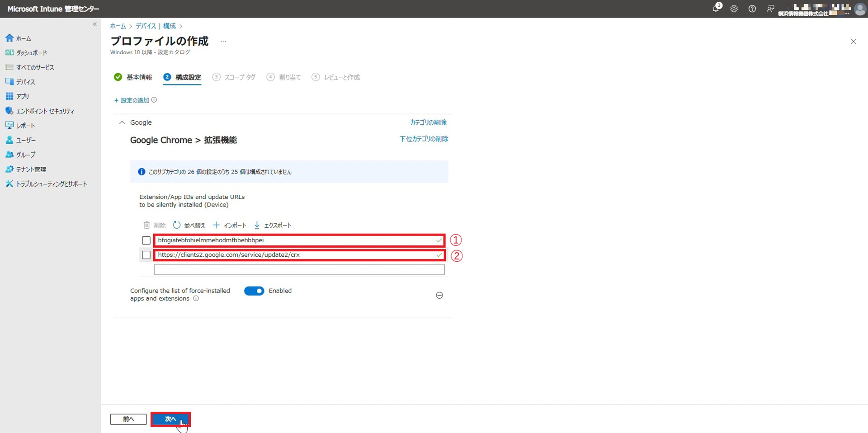This screenshot has width=868, height=433.
Task: Open デバイス in the left menu
Action: (25, 82)
